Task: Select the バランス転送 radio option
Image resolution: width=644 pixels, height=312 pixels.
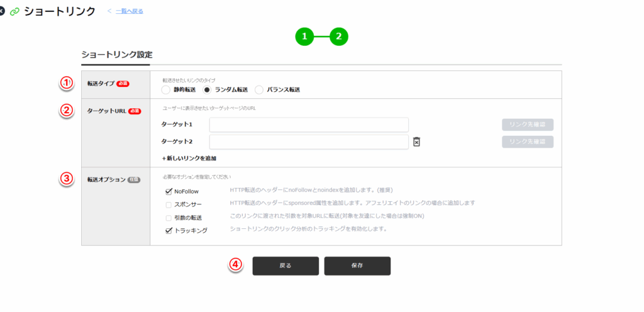Action: coord(259,90)
